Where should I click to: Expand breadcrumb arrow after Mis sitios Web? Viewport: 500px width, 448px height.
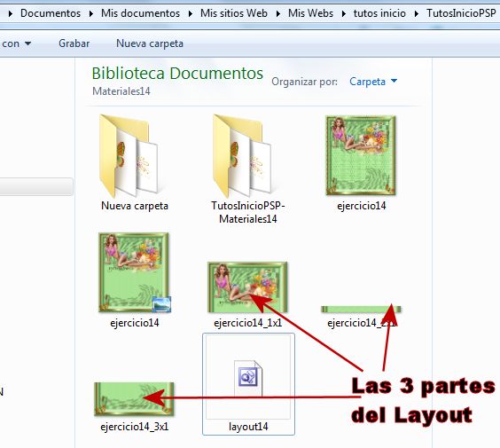tap(278, 13)
